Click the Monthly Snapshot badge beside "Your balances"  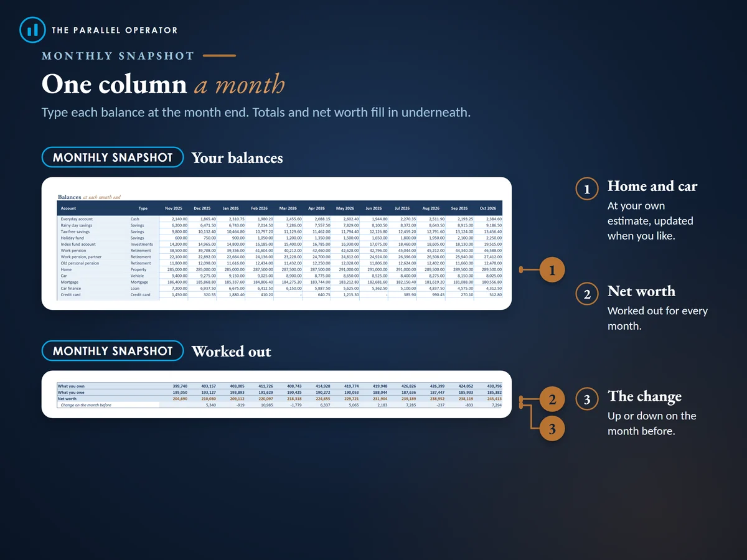click(113, 157)
